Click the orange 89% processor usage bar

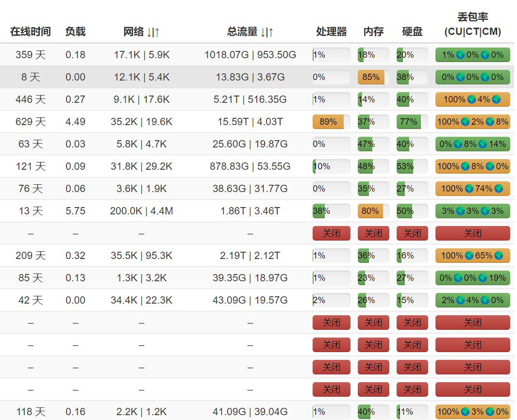point(328,122)
